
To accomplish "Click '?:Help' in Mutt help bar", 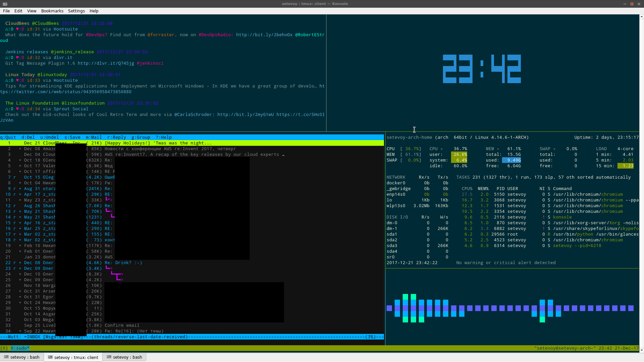I will click(163, 137).
